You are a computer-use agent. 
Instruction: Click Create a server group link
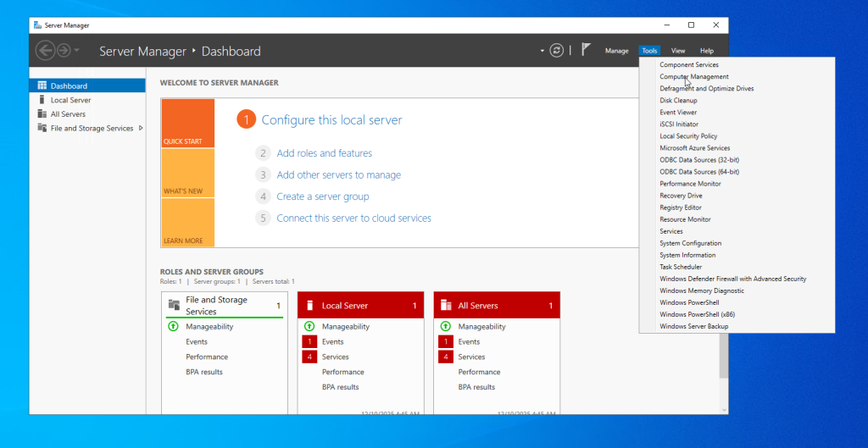click(x=323, y=196)
